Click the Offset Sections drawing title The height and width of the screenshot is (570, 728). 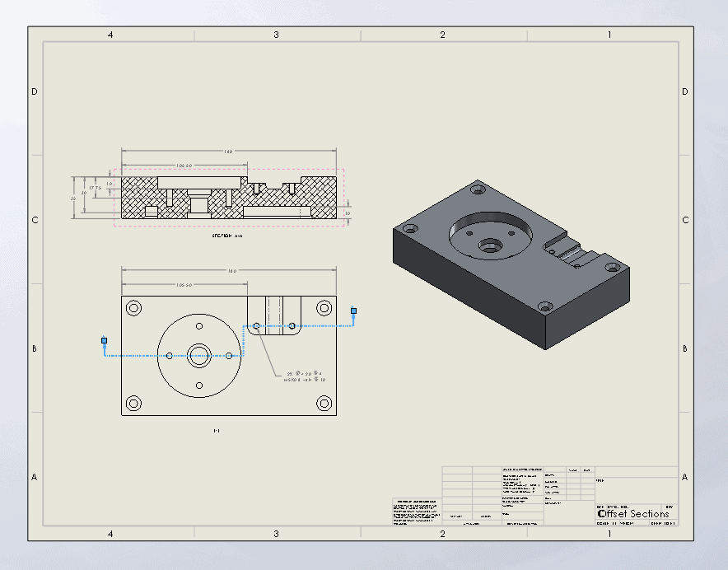[634, 513]
